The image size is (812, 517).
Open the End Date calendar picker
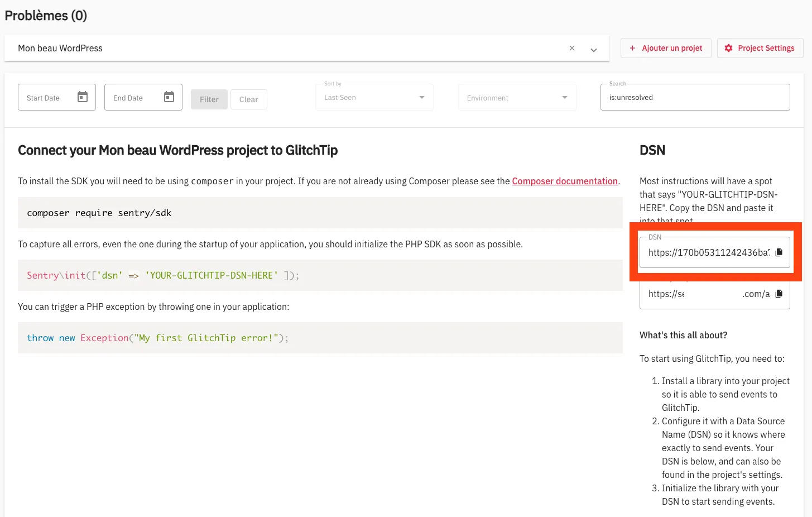coord(169,97)
